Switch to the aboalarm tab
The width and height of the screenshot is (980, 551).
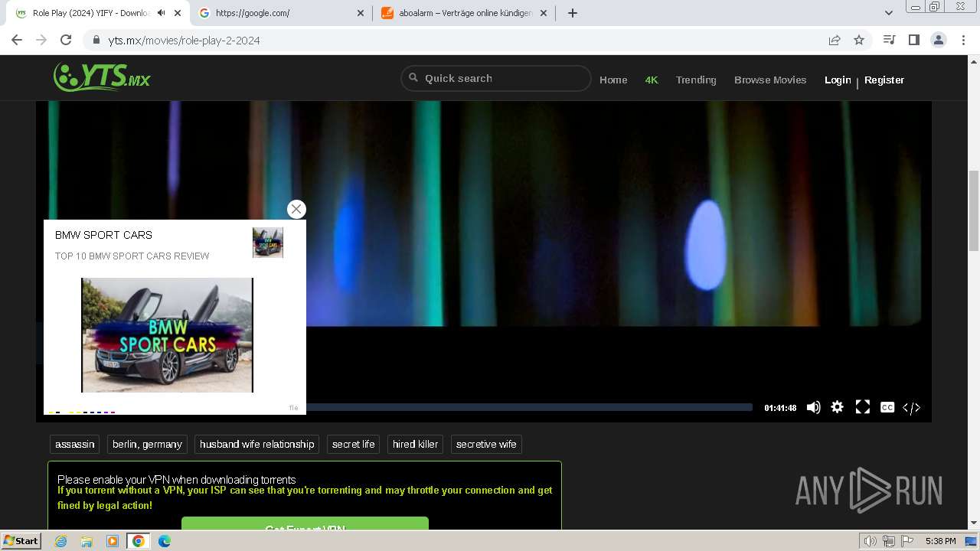click(x=464, y=13)
